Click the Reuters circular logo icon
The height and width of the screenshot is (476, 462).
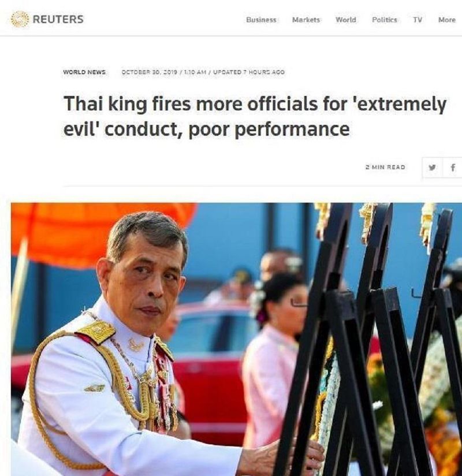tap(20, 19)
